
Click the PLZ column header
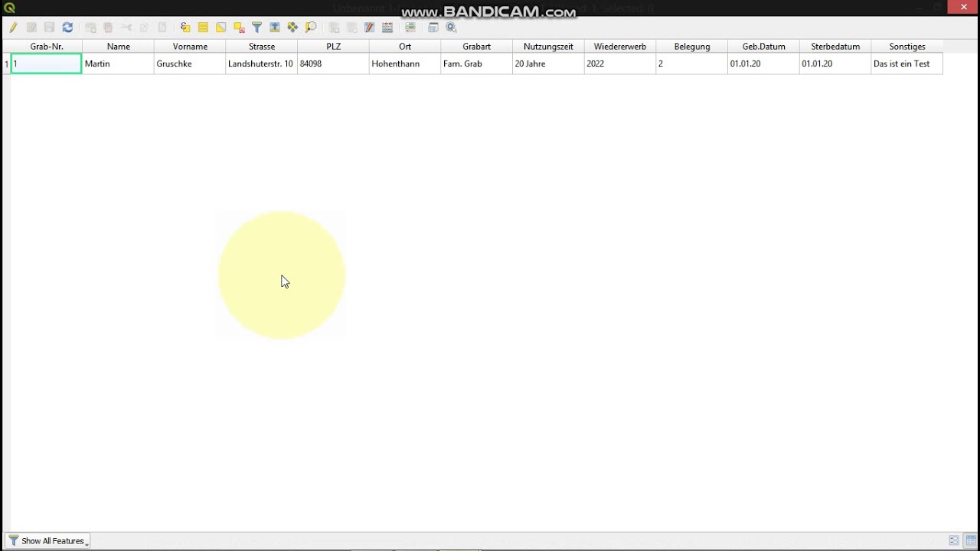coord(334,47)
